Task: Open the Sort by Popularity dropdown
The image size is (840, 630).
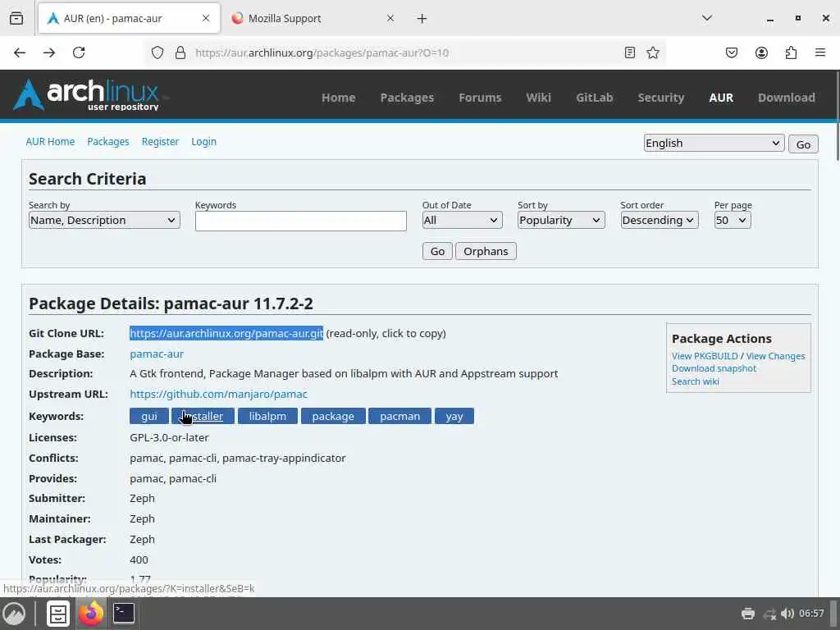Action: pos(561,220)
